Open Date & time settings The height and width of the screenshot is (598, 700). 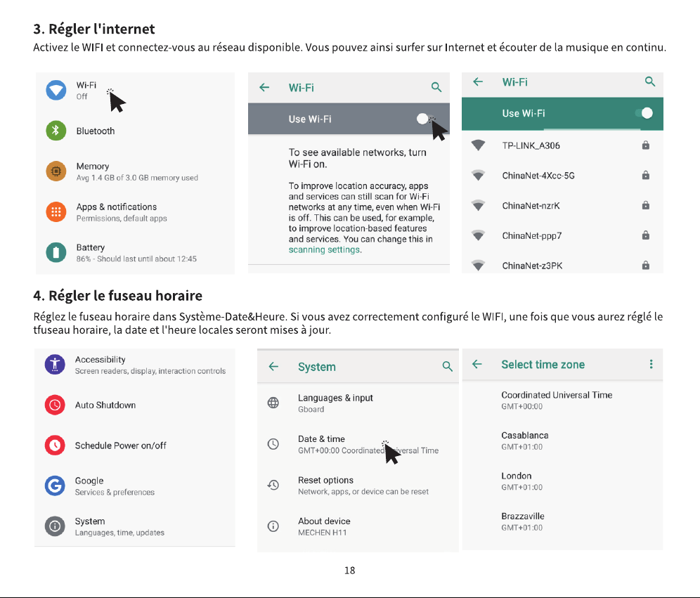[x=358, y=444]
